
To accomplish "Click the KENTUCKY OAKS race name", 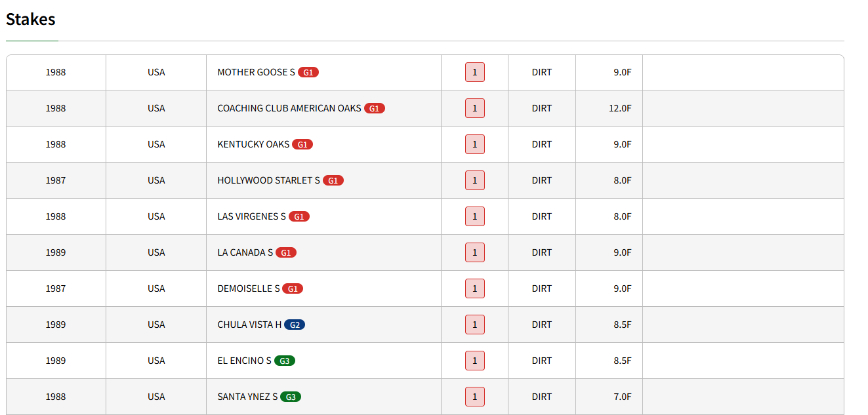I will (253, 144).
